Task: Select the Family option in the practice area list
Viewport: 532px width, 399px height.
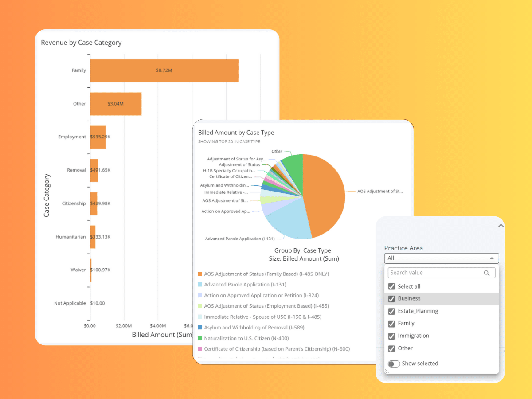Action: (x=406, y=324)
